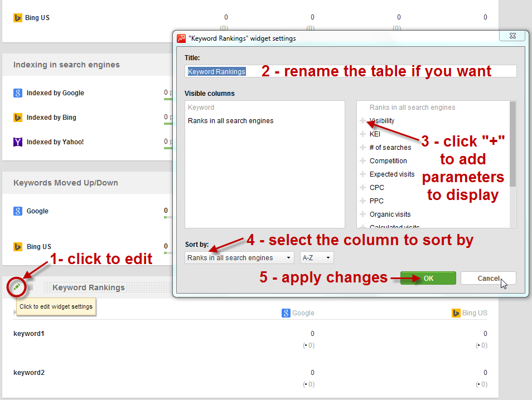Open the Sort by column dropdown
Image resolution: width=532 pixels, height=400 pixels.
tap(239, 257)
